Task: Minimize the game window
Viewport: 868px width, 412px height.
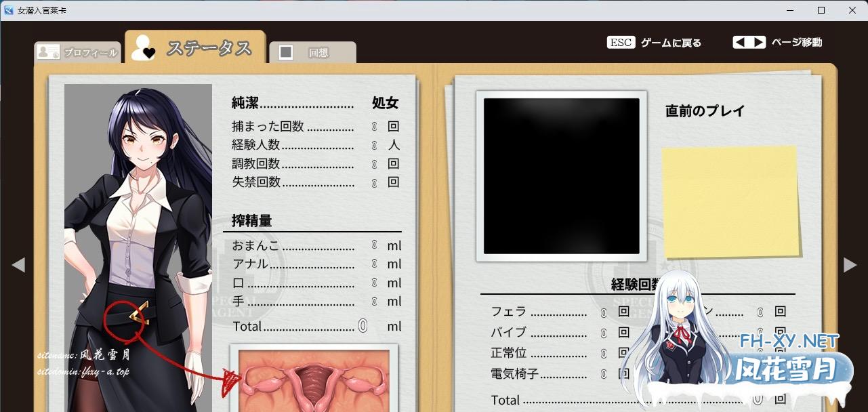Action: click(x=790, y=10)
